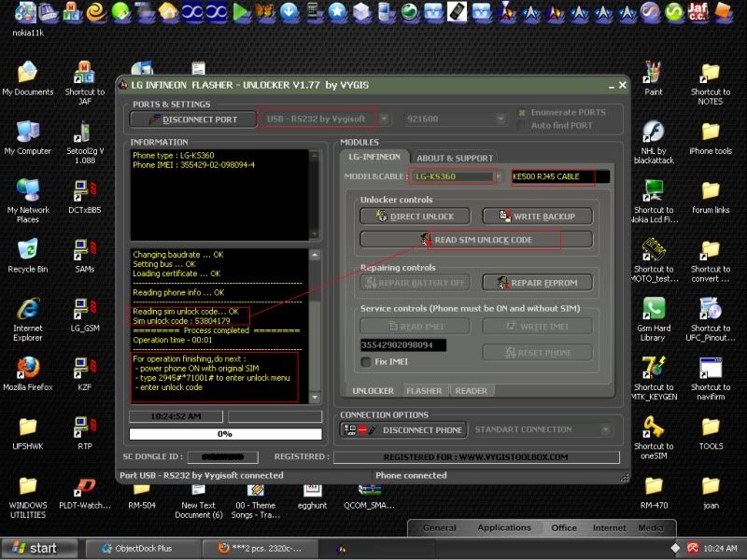
Task: Open the forum links folder
Action: click(x=710, y=197)
